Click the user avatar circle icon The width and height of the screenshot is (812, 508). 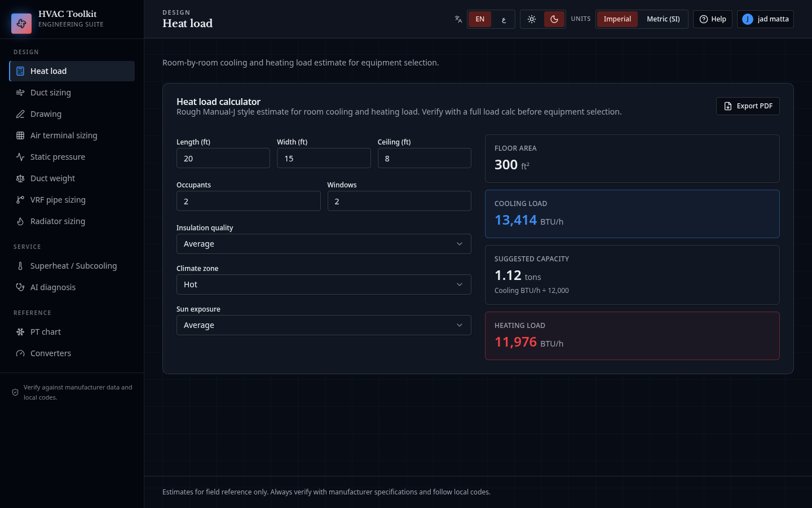748,19
